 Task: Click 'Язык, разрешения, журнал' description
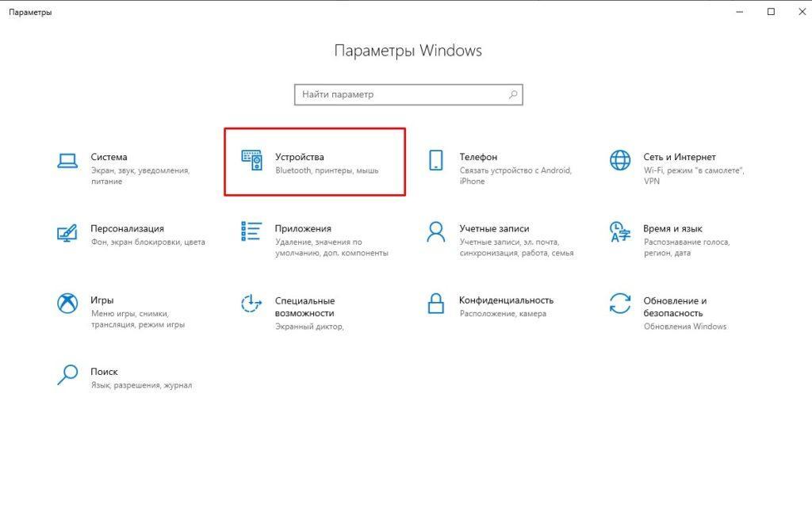coord(141,385)
